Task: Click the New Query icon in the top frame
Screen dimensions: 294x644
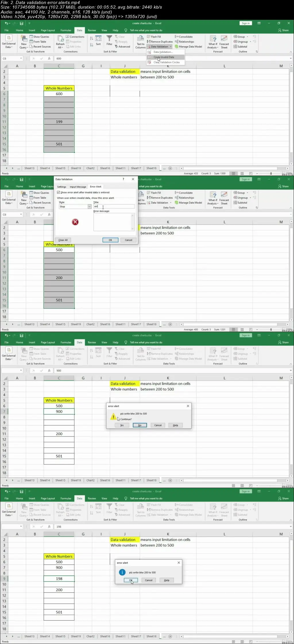Action: (x=24, y=39)
